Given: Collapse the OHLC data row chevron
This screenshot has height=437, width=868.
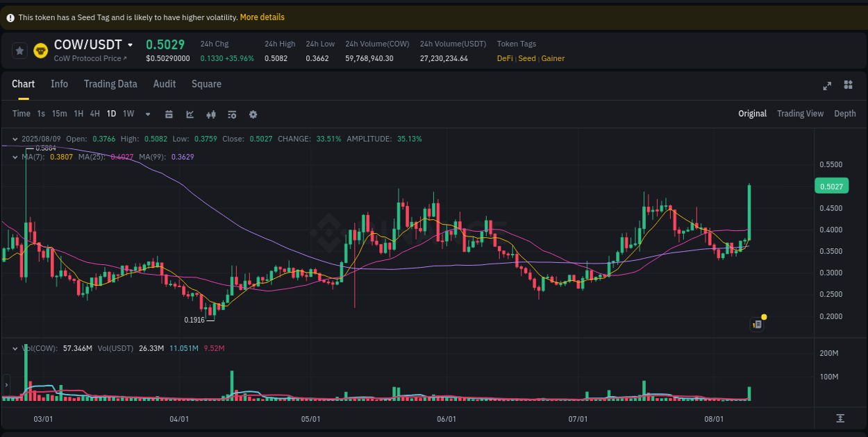Looking at the screenshot, I should pos(15,139).
